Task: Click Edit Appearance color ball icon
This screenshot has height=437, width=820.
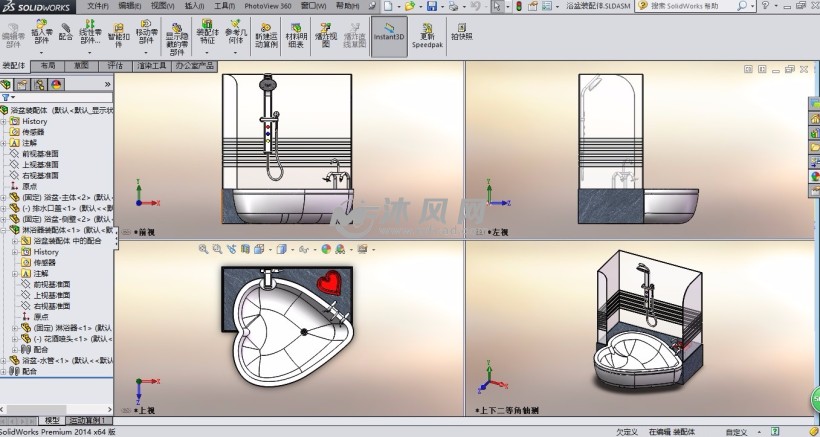Action: click(326, 249)
